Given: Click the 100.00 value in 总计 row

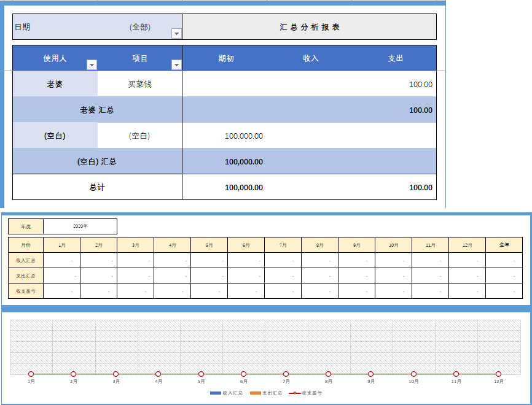Looking at the screenshot, I should tap(421, 187).
